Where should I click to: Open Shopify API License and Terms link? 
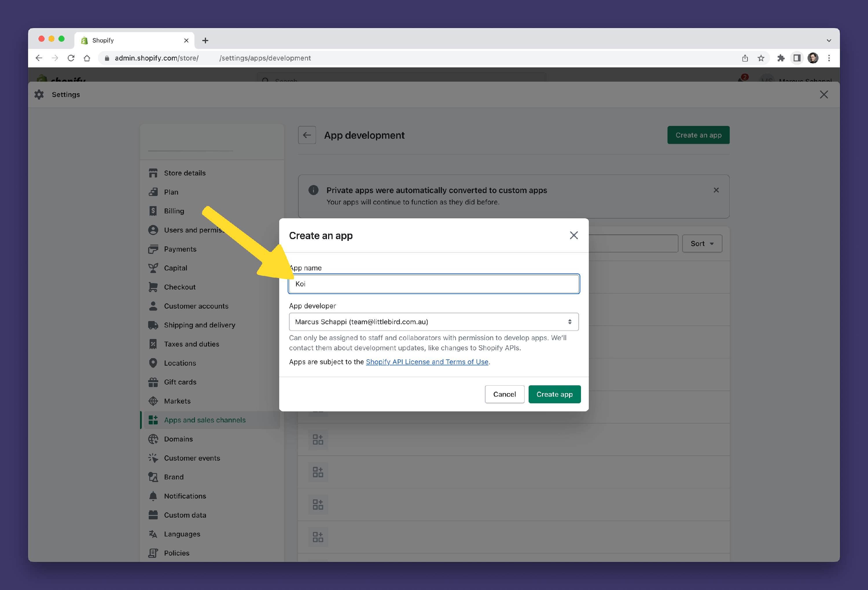[x=427, y=362]
